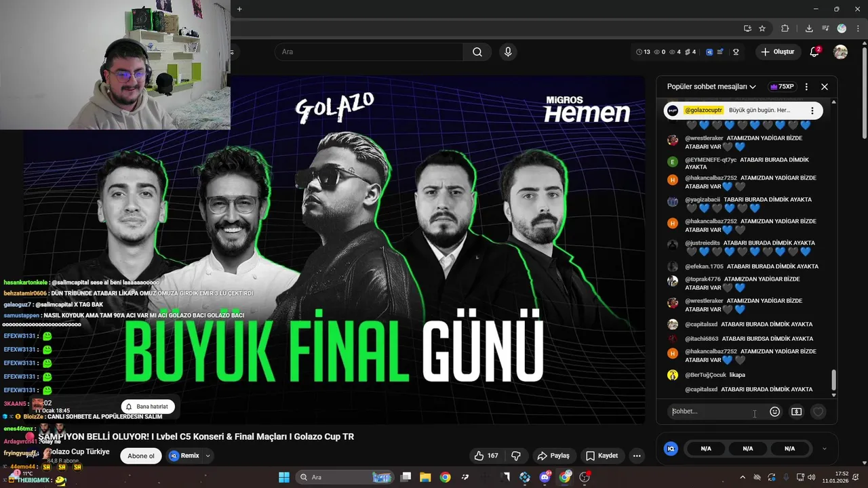
Task: Open the vidIQ list icon in toolbar
Action: (x=720, y=52)
